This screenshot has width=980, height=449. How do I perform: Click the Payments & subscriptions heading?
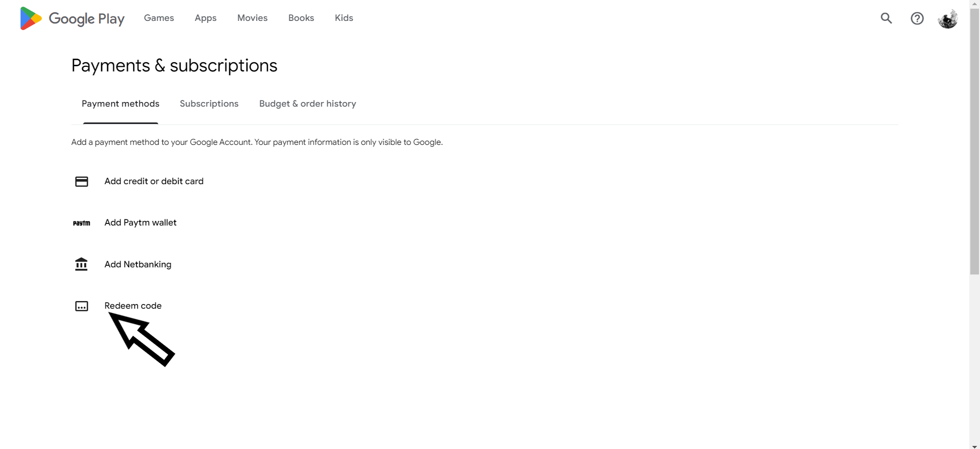(x=175, y=66)
